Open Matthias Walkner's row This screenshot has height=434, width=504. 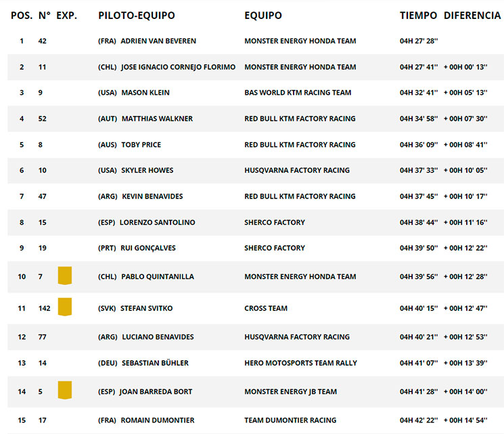coord(256,118)
